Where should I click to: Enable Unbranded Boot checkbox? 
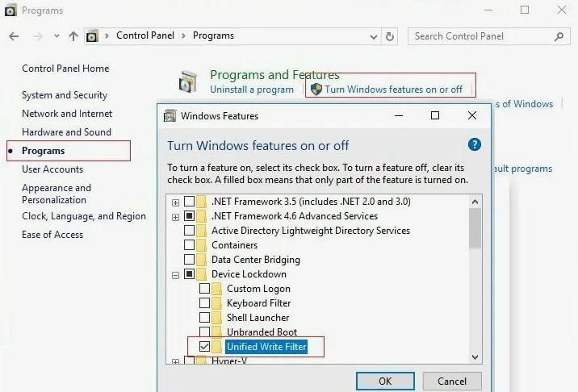(204, 332)
